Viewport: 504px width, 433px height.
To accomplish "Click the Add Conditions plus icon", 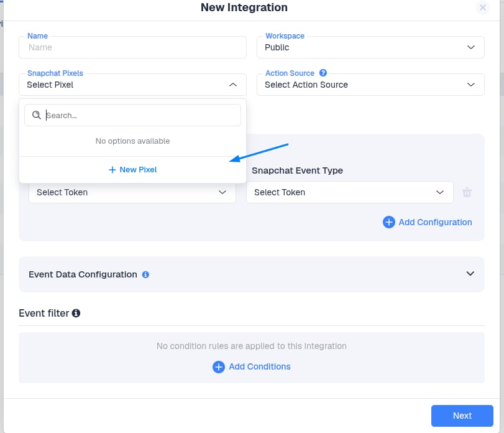I will click(x=219, y=366).
